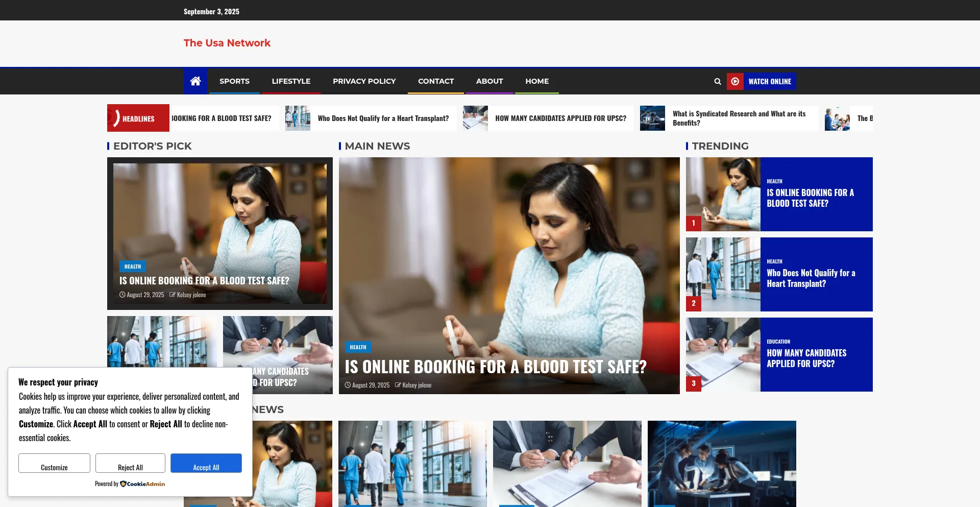Click Reject All cookies button

(x=130, y=463)
